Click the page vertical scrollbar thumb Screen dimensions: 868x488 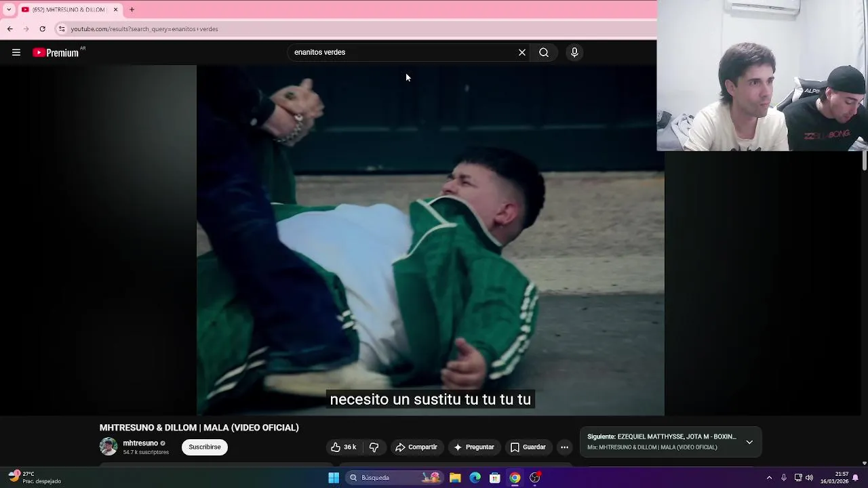[864, 161]
